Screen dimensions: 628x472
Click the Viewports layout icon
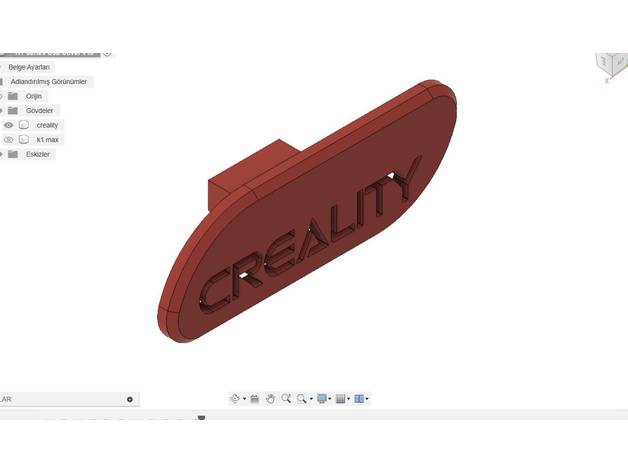pos(359,398)
